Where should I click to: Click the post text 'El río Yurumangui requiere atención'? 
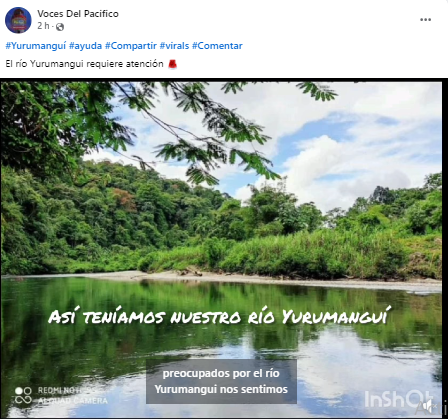click(84, 64)
